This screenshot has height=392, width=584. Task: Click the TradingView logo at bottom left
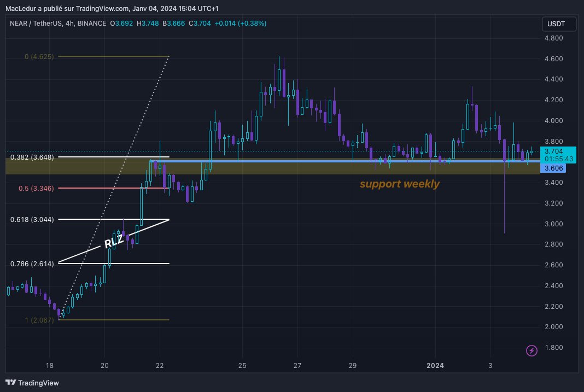32,383
